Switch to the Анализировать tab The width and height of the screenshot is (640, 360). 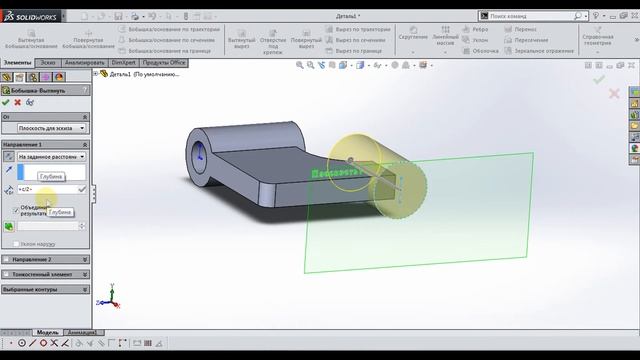pyautogui.click(x=84, y=63)
